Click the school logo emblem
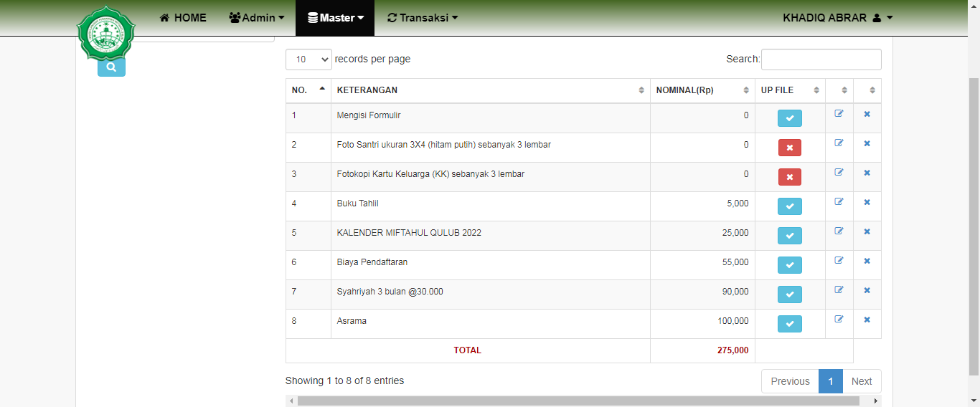This screenshot has height=407, width=980. [106, 34]
